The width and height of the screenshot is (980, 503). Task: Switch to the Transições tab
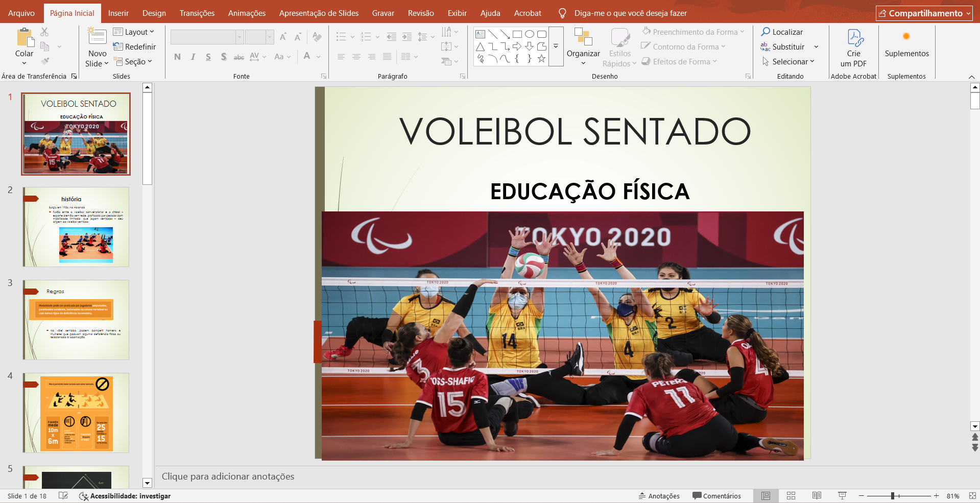(197, 13)
